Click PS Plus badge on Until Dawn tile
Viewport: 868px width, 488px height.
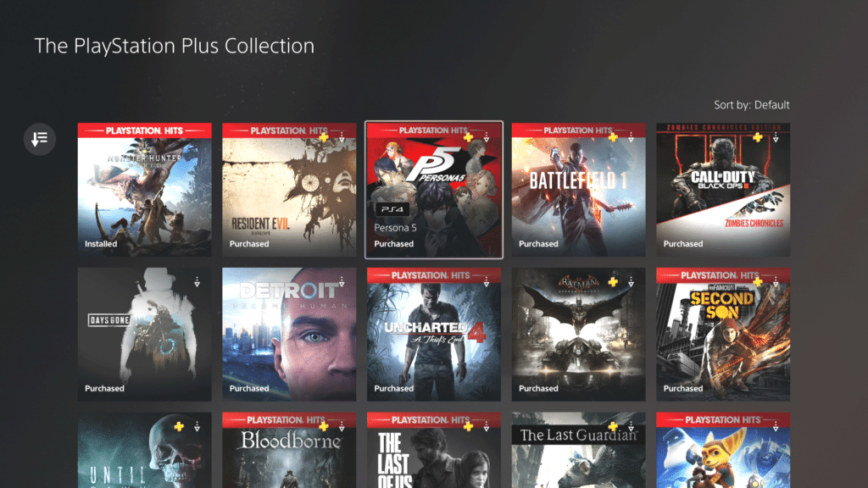(x=179, y=427)
